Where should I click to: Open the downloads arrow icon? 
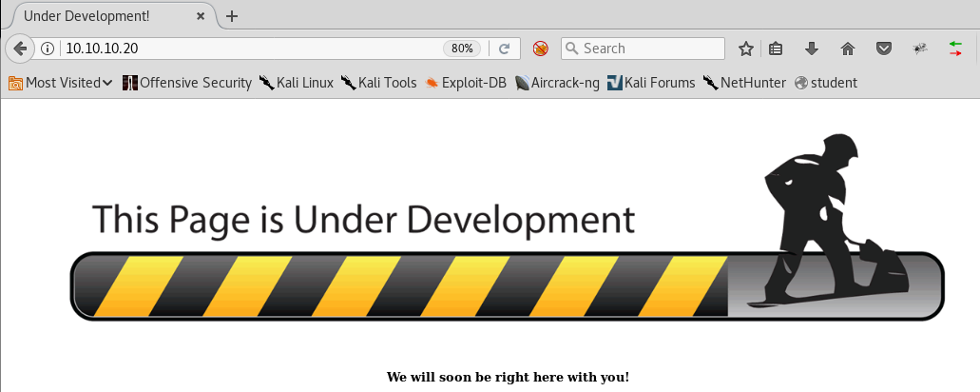(x=812, y=49)
